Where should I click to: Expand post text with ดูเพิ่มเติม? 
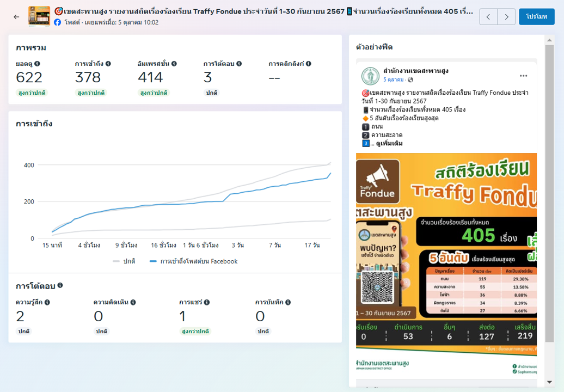[x=389, y=144]
